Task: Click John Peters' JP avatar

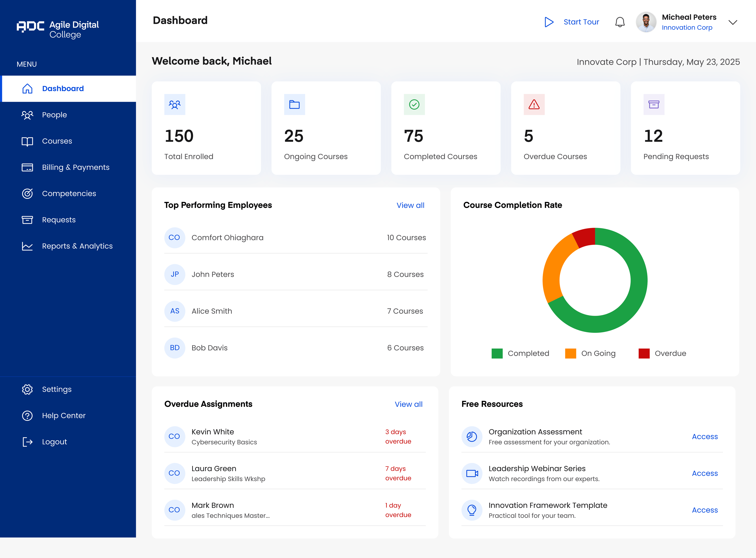Action: (175, 275)
